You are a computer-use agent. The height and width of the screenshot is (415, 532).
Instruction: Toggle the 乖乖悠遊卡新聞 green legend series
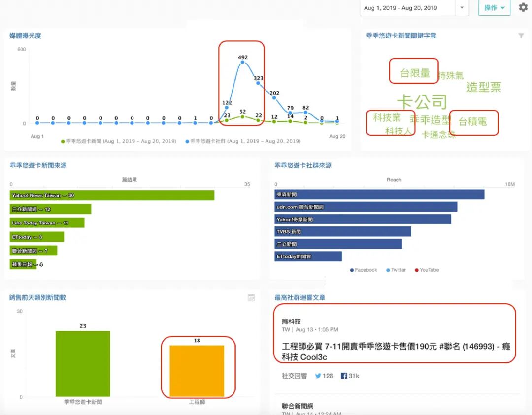click(x=119, y=141)
